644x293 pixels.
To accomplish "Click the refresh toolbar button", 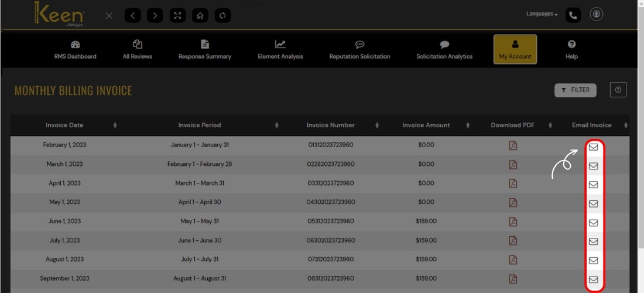I will pos(222,16).
